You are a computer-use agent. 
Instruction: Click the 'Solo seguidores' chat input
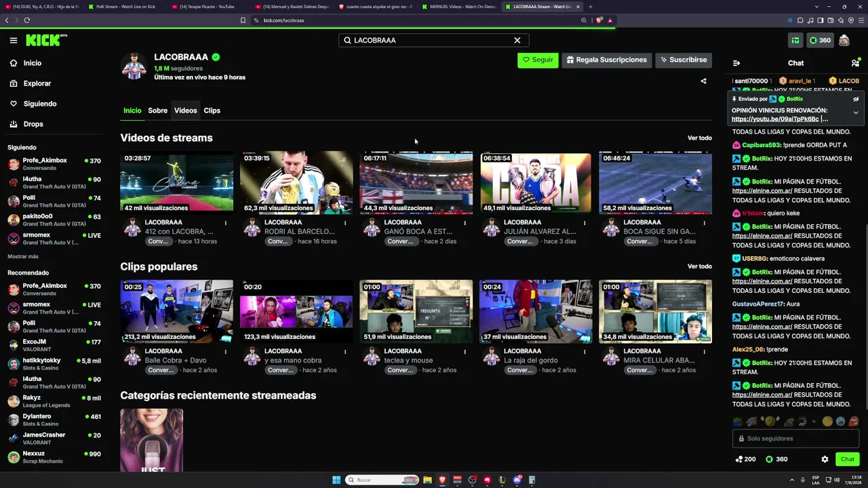coord(796,439)
